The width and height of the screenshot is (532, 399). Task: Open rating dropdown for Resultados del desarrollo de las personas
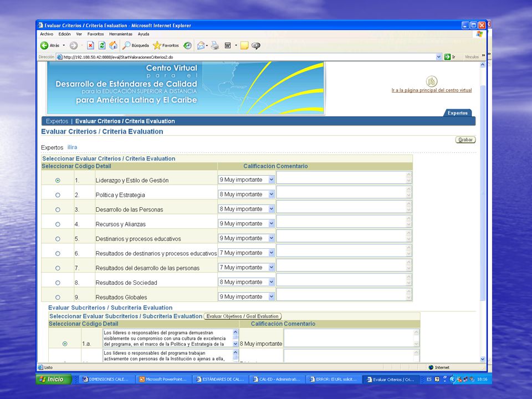[246, 267]
